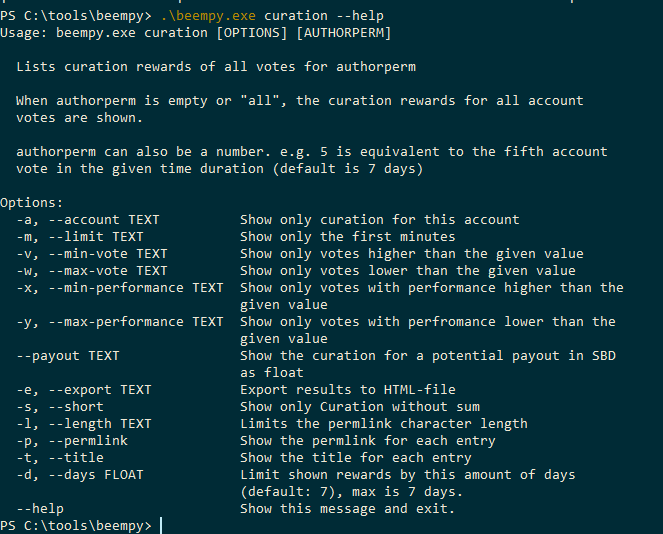The image size is (663, 534).
Task: Click the "-e, --export TEXT" option
Action: click(84, 389)
